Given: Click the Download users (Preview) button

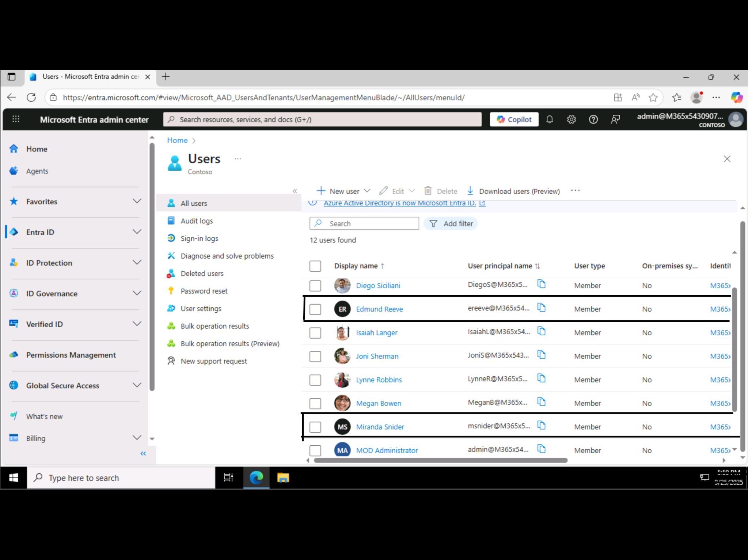Looking at the screenshot, I should 514,191.
